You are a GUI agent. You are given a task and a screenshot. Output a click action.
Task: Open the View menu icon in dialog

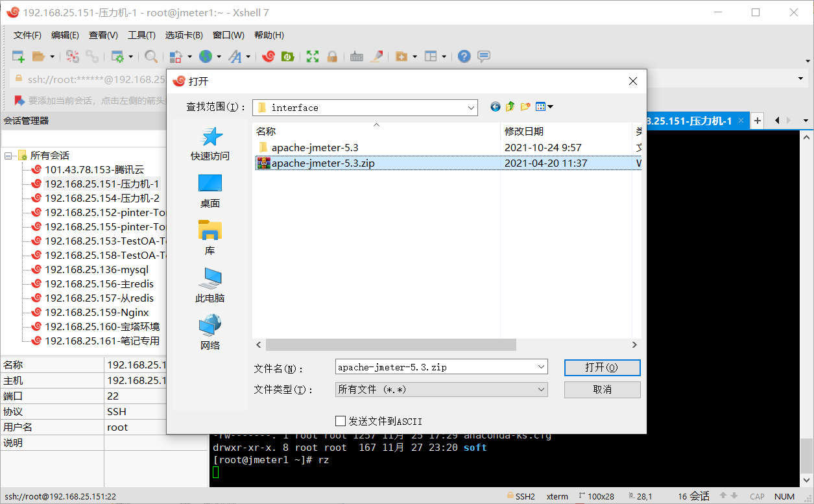(x=544, y=106)
